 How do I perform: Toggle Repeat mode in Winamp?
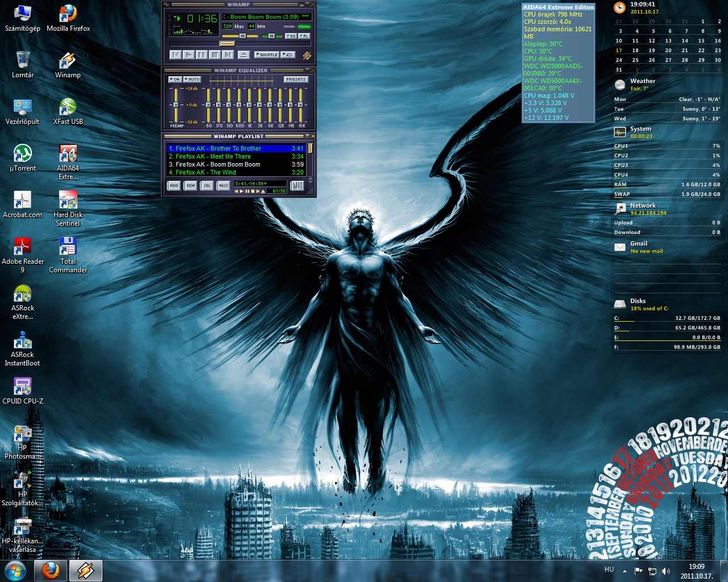point(288,55)
